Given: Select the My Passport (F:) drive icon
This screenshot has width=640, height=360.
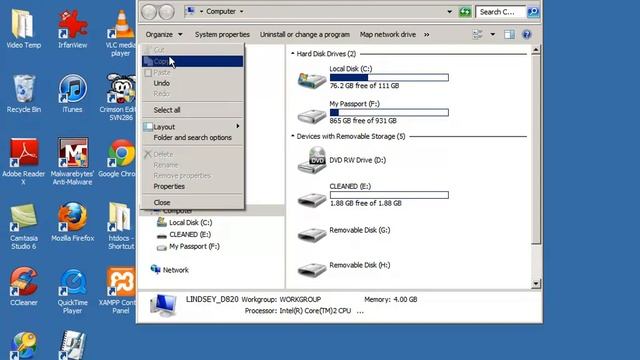Looking at the screenshot, I should (312, 115).
